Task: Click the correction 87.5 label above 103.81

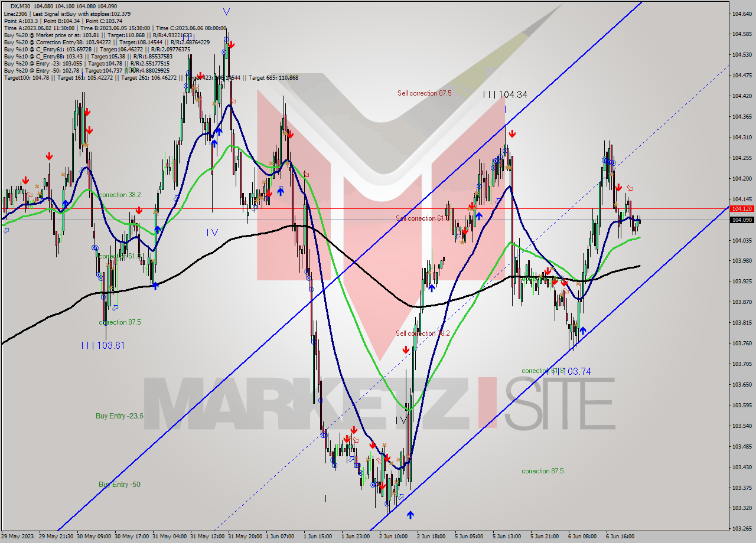Action: [x=120, y=322]
